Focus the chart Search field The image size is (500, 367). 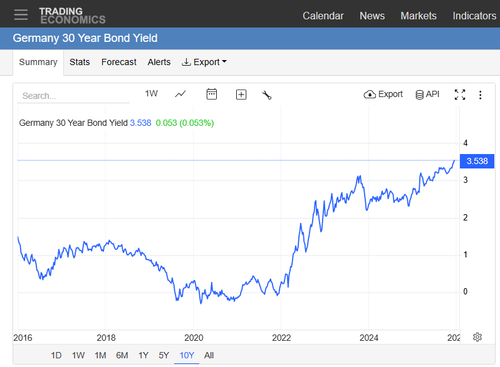point(73,96)
